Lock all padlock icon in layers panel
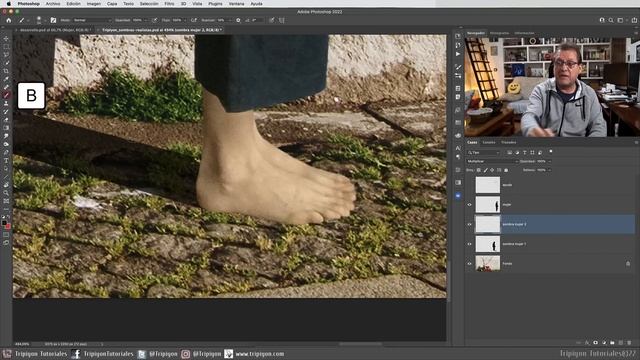 click(506, 170)
